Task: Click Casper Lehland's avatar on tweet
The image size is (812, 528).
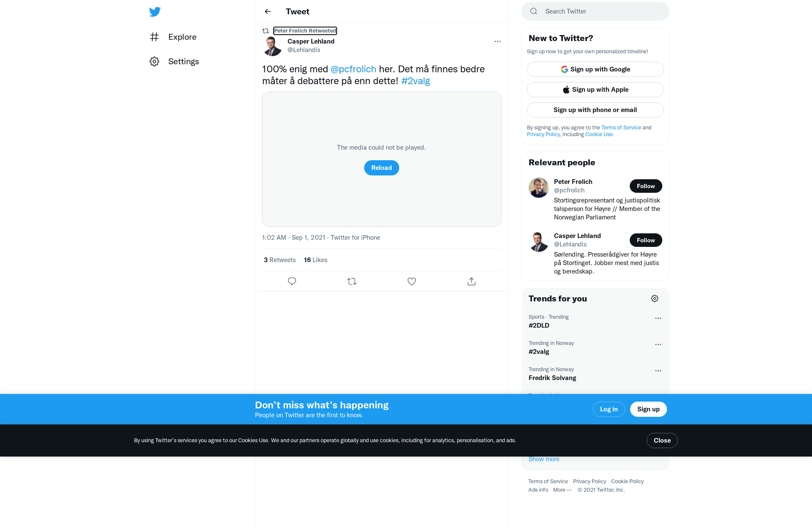Action: click(x=272, y=46)
